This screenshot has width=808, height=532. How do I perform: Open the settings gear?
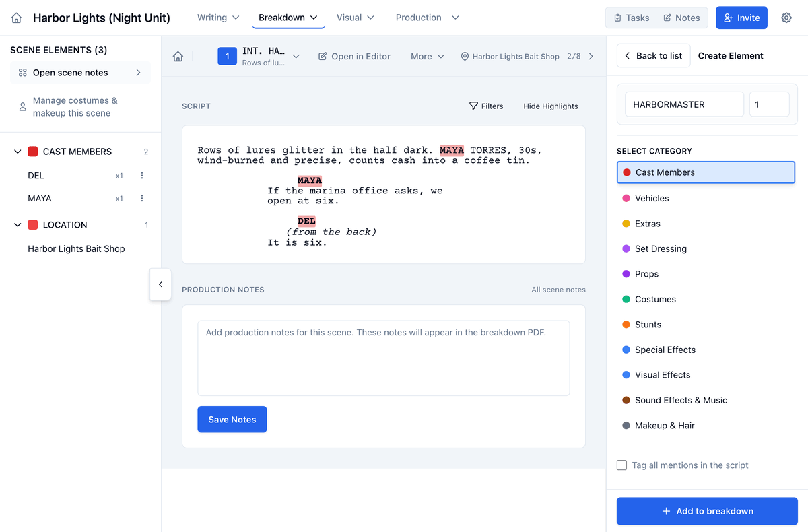(x=786, y=18)
